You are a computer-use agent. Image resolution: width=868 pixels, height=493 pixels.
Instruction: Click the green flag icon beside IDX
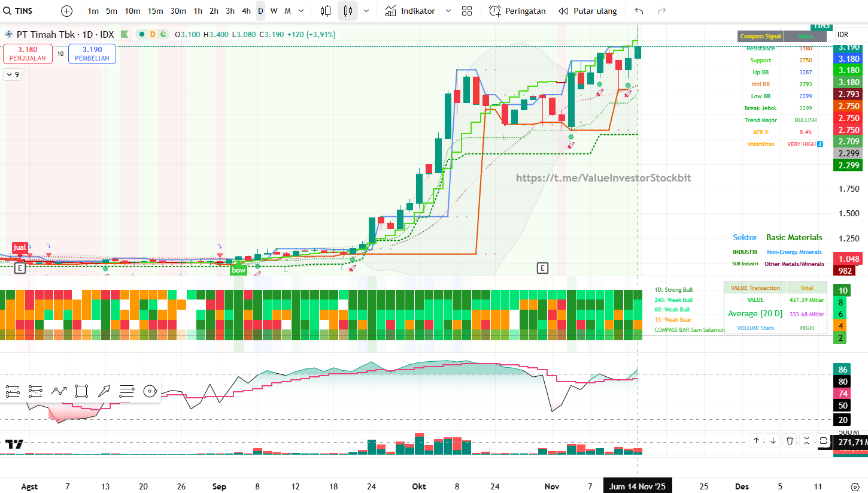[125, 35]
